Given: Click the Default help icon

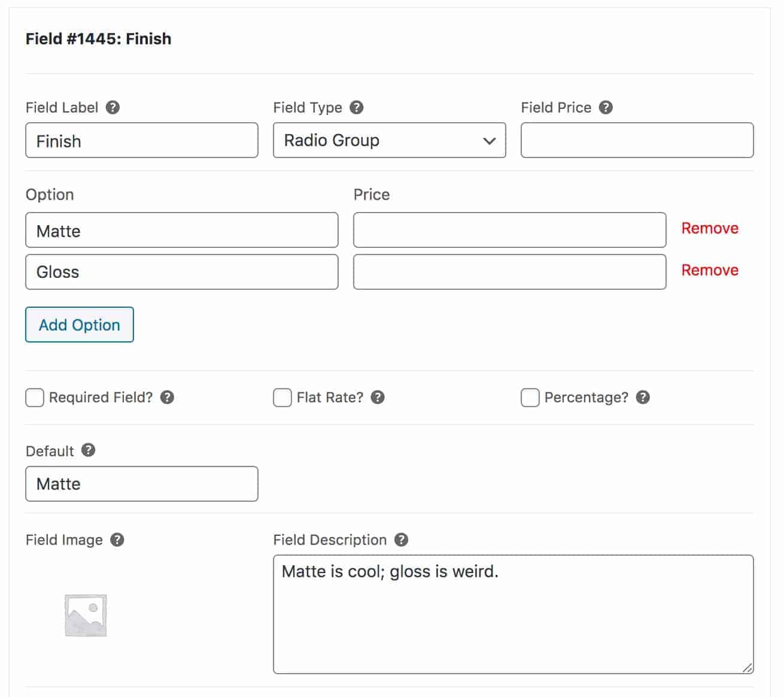Looking at the screenshot, I should coord(89,450).
